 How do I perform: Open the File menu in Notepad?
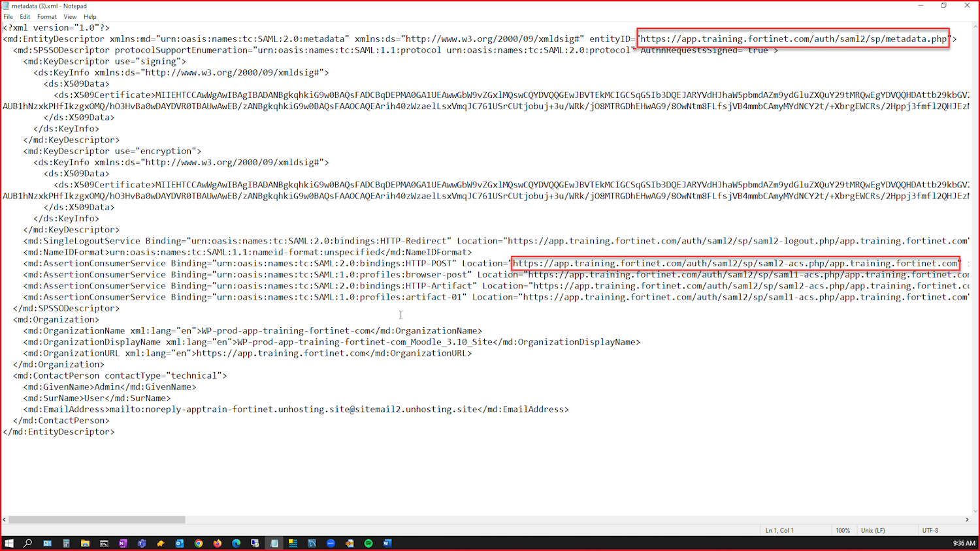(x=8, y=16)
